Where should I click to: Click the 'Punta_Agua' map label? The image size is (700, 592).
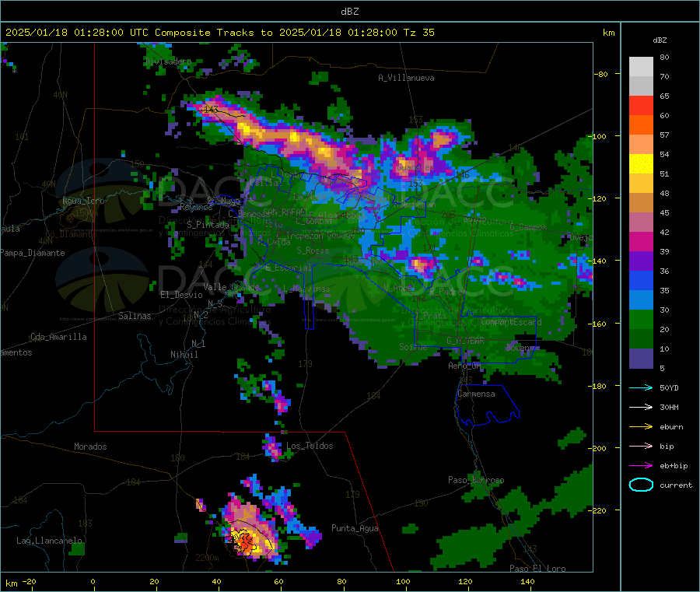(x=355, y=528)
